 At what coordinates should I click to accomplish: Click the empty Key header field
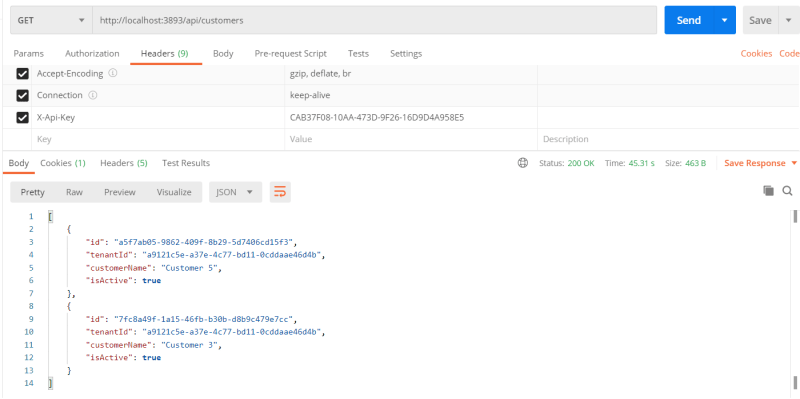point(158,139)
